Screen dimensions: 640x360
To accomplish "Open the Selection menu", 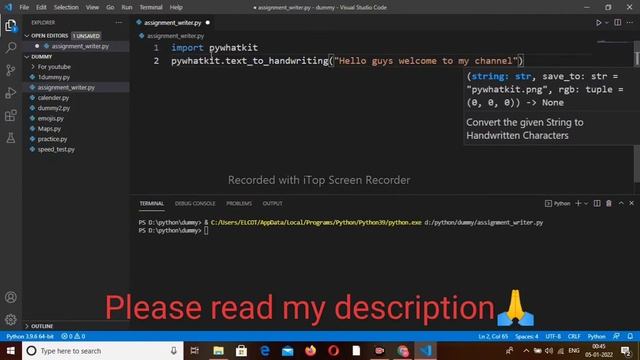I will [x=66, y=7].
